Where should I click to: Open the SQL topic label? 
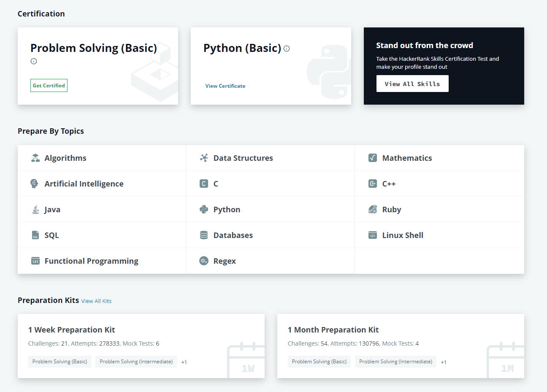pyautogui.click(x=52, y=235)
